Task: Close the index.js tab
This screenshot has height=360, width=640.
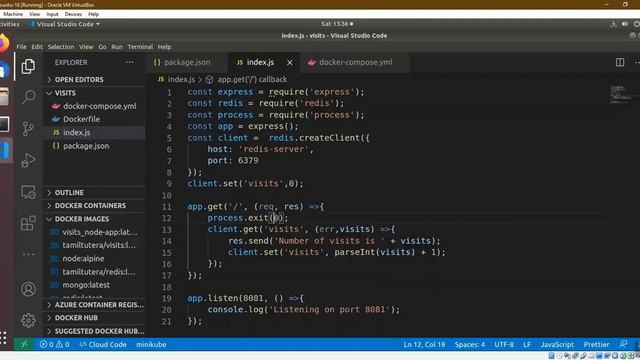Action: click(290, 62)
